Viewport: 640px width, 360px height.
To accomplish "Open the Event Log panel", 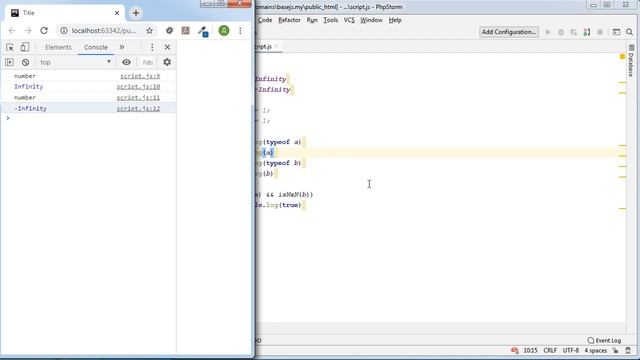I will click(604, 340).
